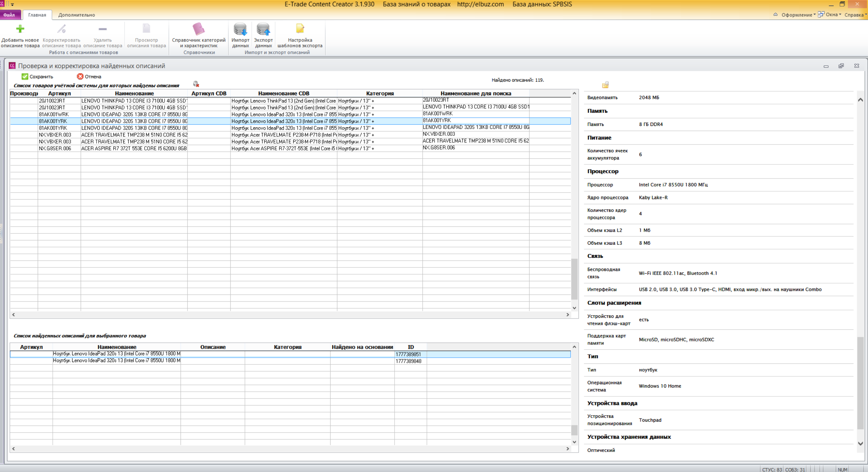Click Add new product description icon
This screenshot has height=472, width=868.
20,29
